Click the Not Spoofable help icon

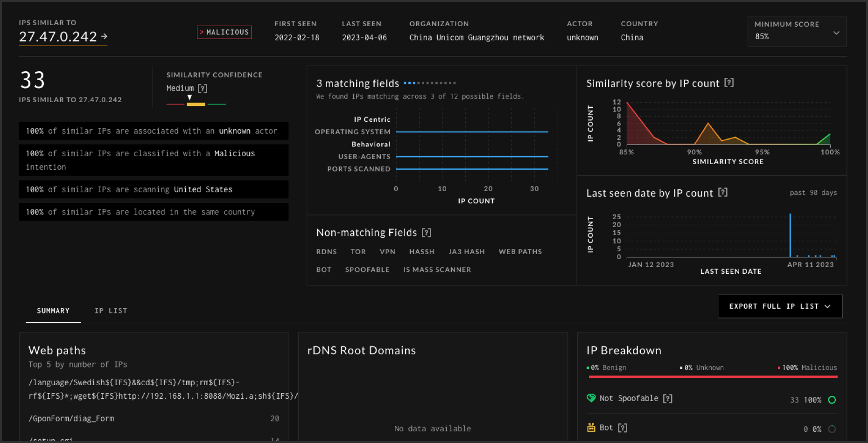click(668, 398)
